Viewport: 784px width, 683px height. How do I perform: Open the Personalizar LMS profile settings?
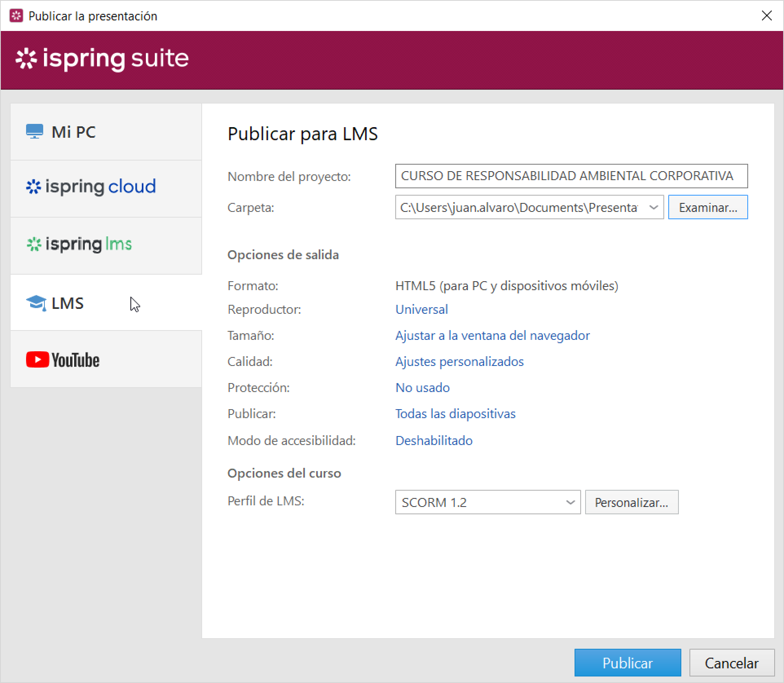pyautogui.click(x=631, y=502)
